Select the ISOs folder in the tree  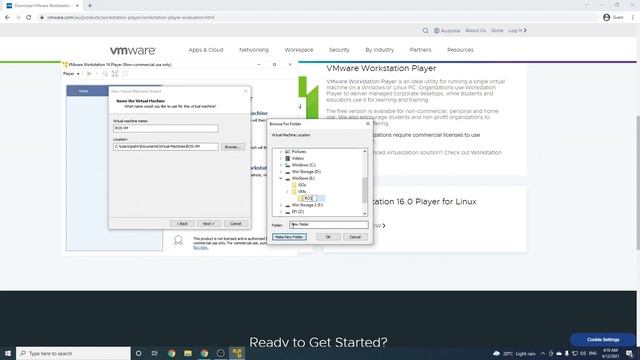[x=302, y=185]
